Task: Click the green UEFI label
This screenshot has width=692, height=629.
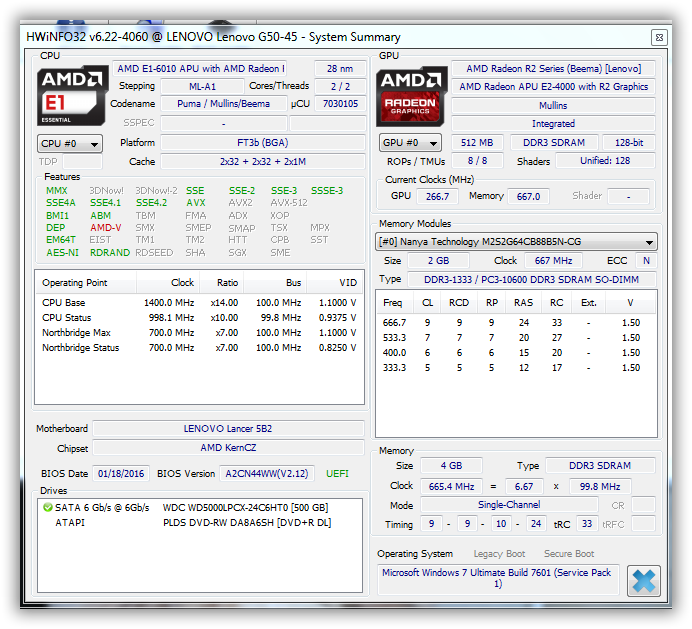Action: [337, 474]
